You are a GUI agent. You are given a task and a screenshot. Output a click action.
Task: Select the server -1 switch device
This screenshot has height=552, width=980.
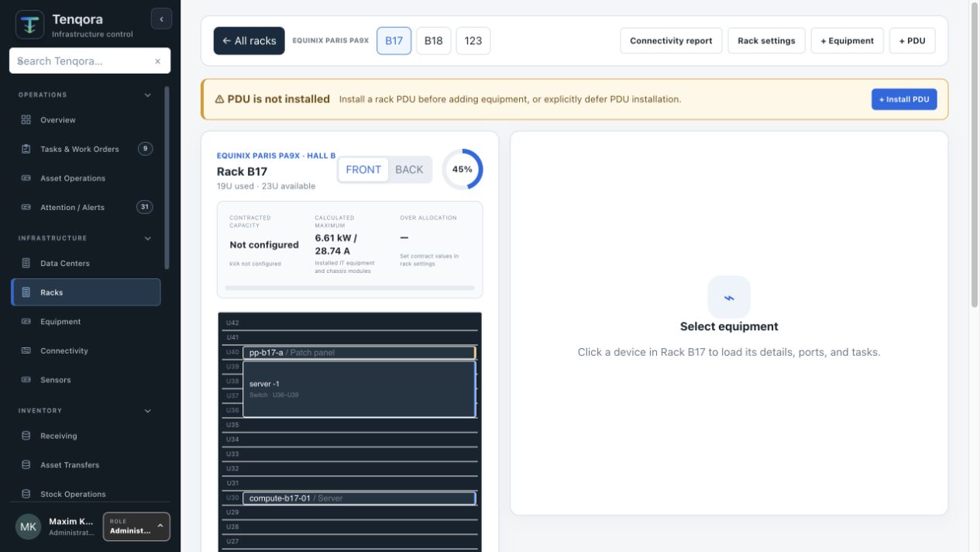359,389
